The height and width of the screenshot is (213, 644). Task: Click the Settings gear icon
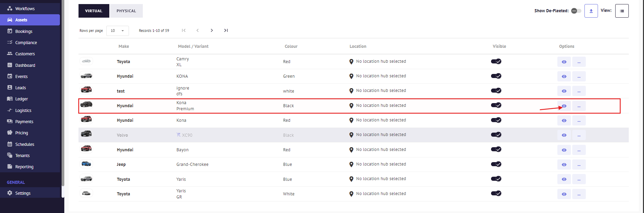tap(10, 193)
